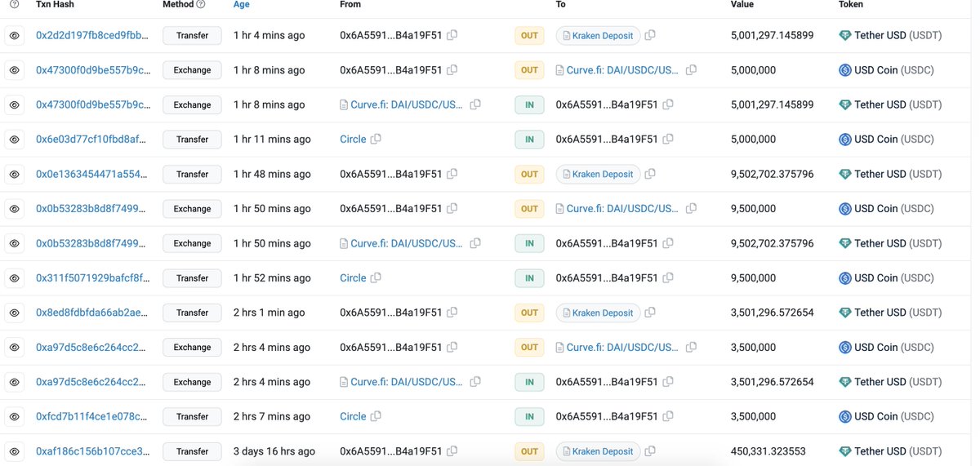
Task: Preview transaction 0xfcd7b11f4ce1e078c via eye icon
Action: pos(15,417)
